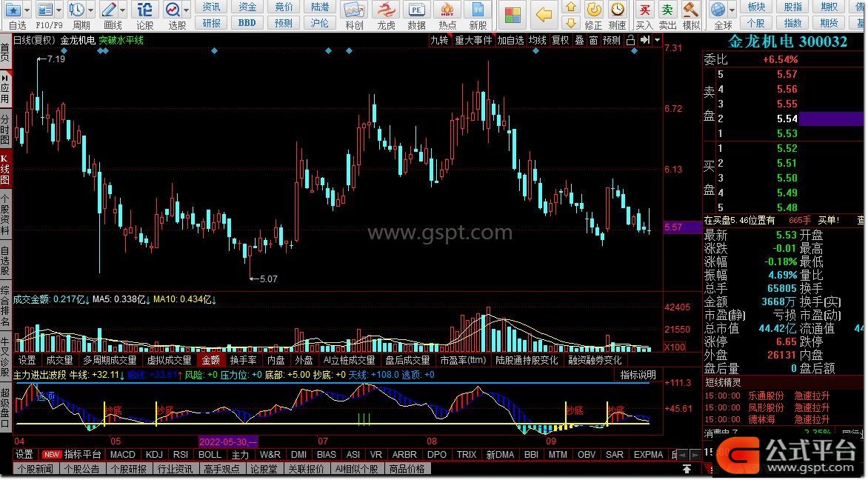The width and height of the screenshot is (868, 480).
Task: Click the 资讯 news button
Action: tap(212, 7)
